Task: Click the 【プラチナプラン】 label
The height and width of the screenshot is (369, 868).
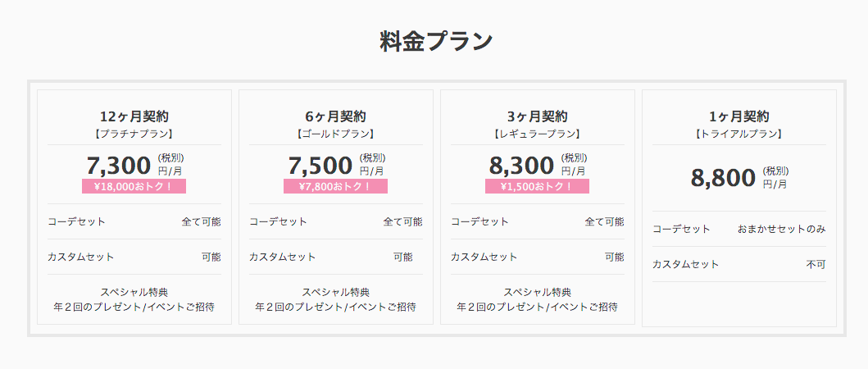Action: pyautogui.click(x=134, y=134)
